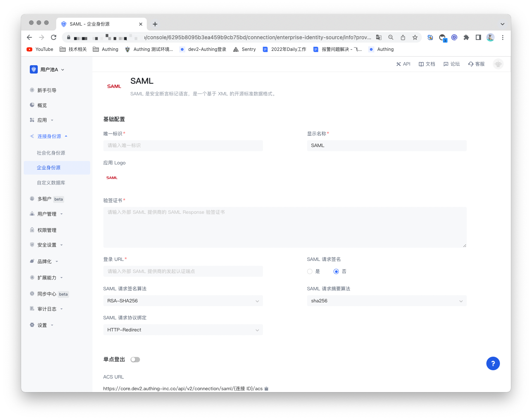Switch user pool via 用户池A selector

point(48,70)
